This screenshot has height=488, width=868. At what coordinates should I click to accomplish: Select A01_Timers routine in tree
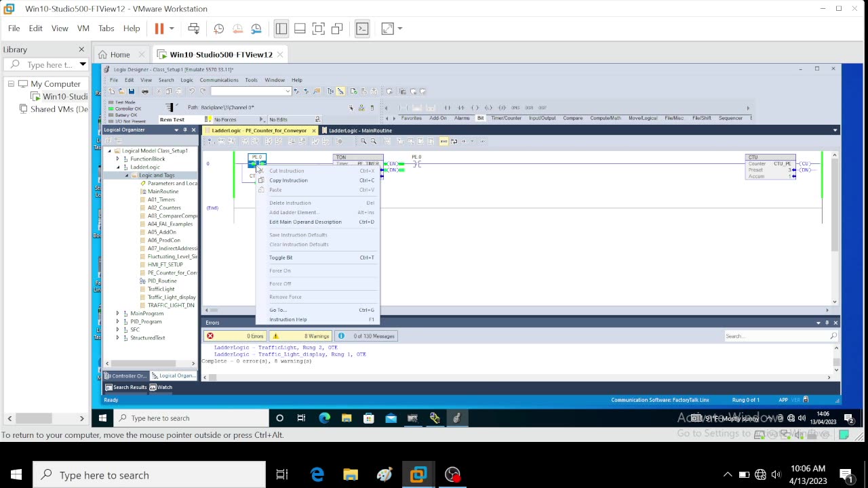(x=161, y=199)
